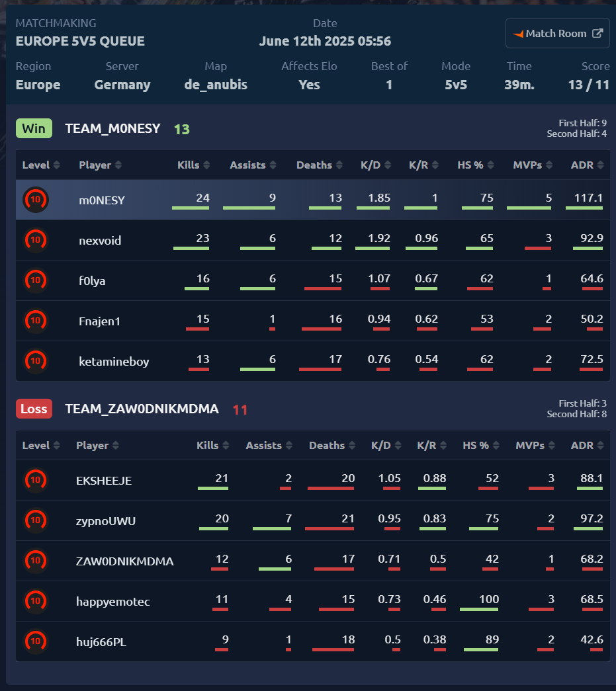Sort TEAM_M0NESY table by HS %
The image size is (616, 691).
(476, 165)
